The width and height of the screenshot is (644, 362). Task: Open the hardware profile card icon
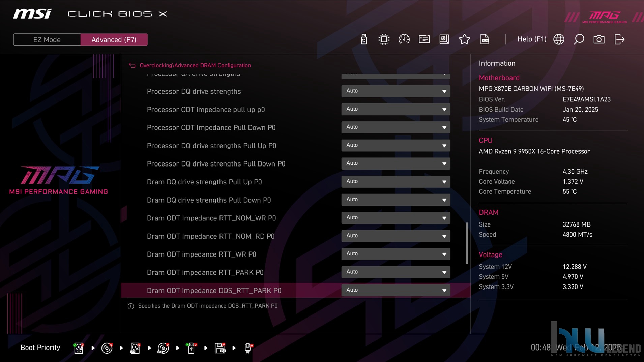tap(424, 39)
